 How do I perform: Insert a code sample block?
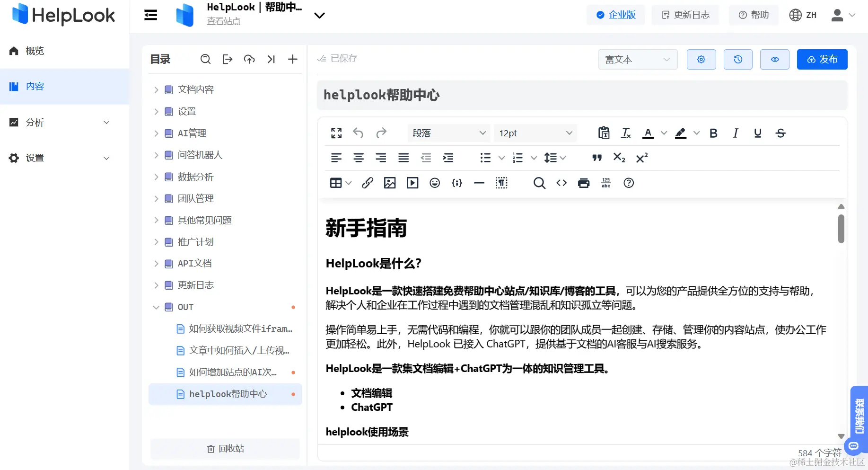click(457, 183)
